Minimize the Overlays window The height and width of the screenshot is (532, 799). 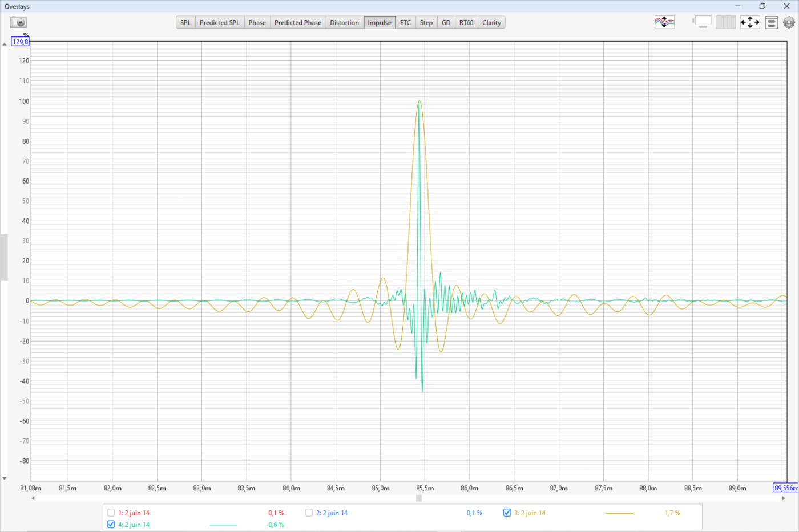click(738, 6)
